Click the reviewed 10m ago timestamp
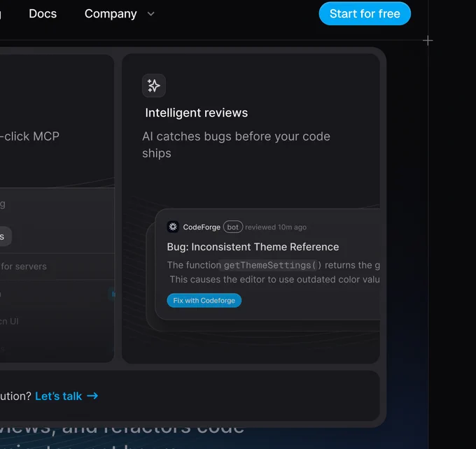 (x=276, y=227)
